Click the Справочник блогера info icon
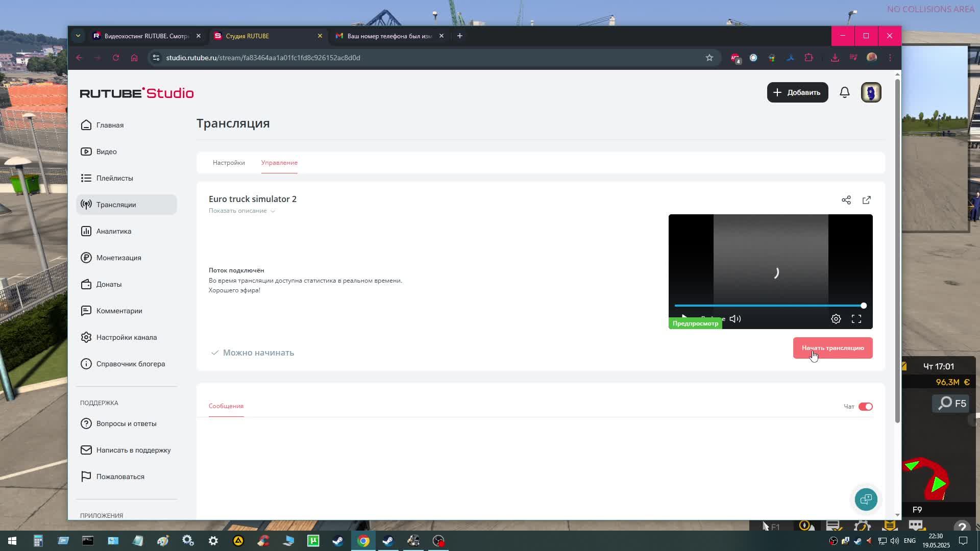Screen dimensions: 980x551 (x=86, y=364)
